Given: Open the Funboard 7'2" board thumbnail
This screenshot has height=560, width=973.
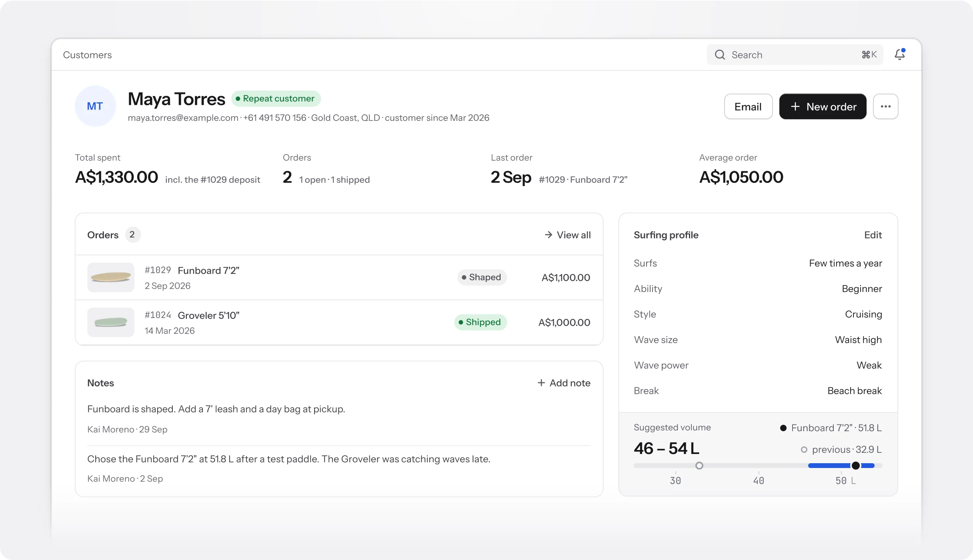Looking at the screenshot, I should tap(111, 277).
